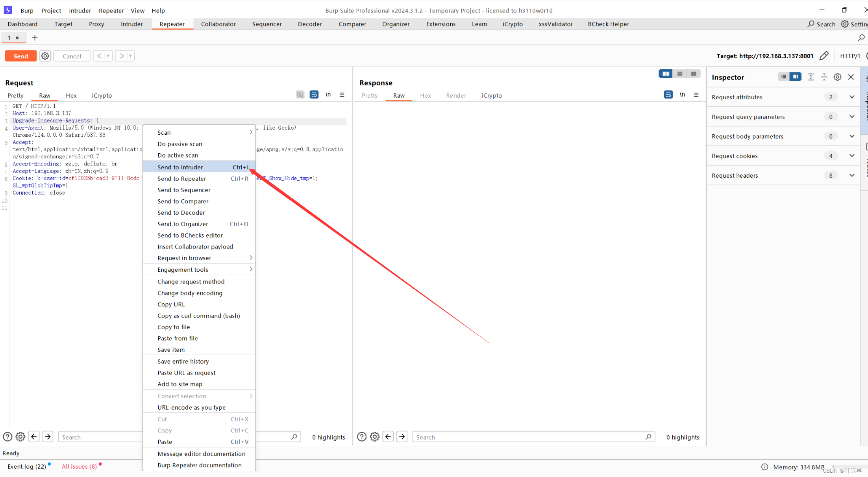Open Response search settings gear icon

point(375,436)
